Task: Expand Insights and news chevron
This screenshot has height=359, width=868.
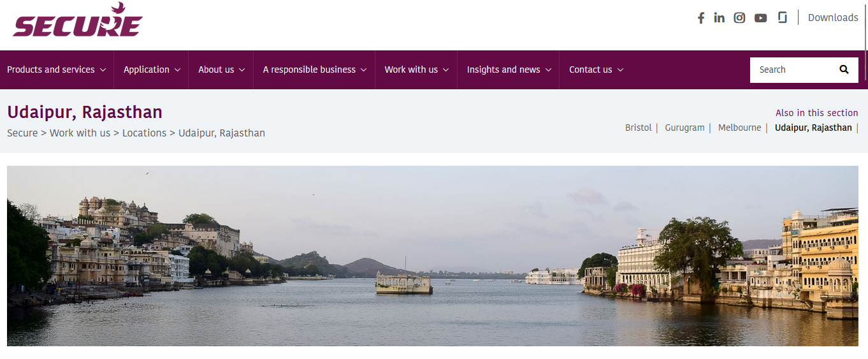Action: 548,70
